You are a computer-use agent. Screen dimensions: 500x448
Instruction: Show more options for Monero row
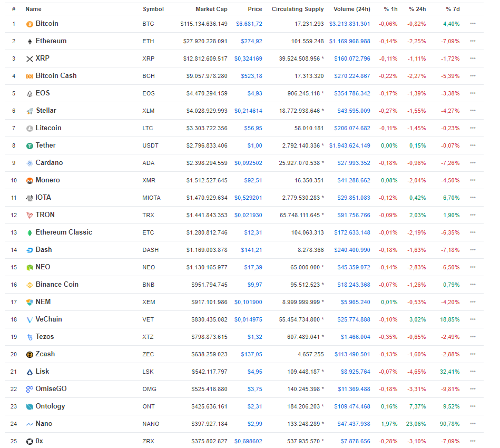[x=473, y=180]
